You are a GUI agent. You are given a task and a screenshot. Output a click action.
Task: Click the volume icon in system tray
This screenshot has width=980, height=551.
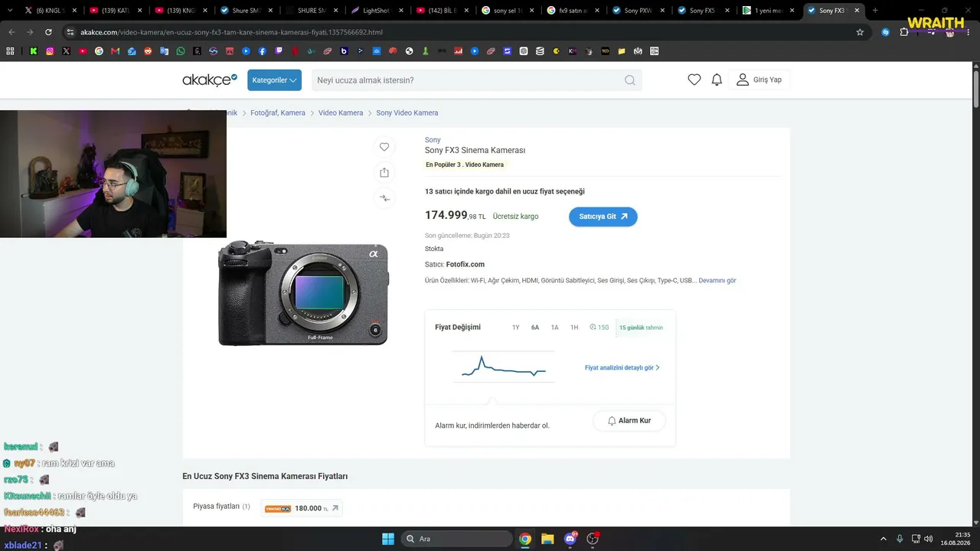(x=929, y=539)
